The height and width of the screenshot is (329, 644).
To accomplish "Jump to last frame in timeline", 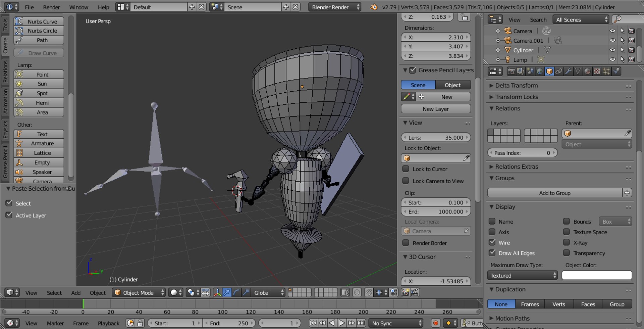I will coord(361,323).
